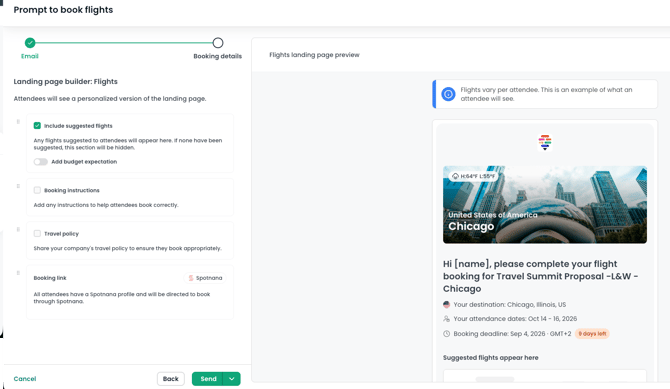This screenshot has height=389, width=670.
Task: Click the Back button
Action: (170, 379)
